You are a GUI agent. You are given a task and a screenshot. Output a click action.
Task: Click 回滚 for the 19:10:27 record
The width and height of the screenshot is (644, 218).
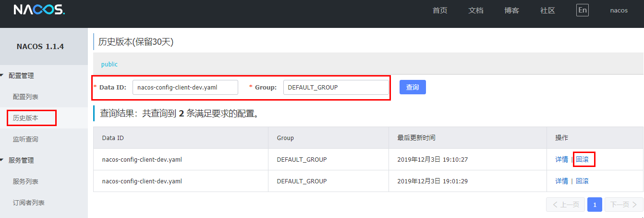582,159
